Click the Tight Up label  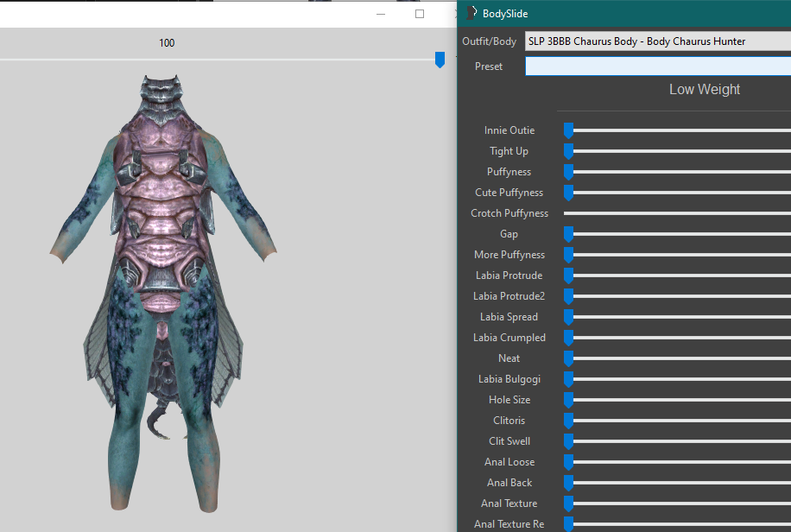tap(509, 151)
